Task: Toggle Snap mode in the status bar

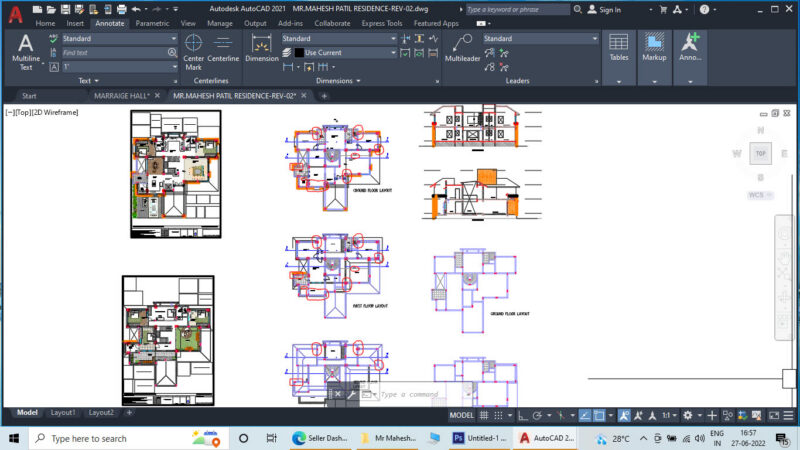Action: pos(498,416)
